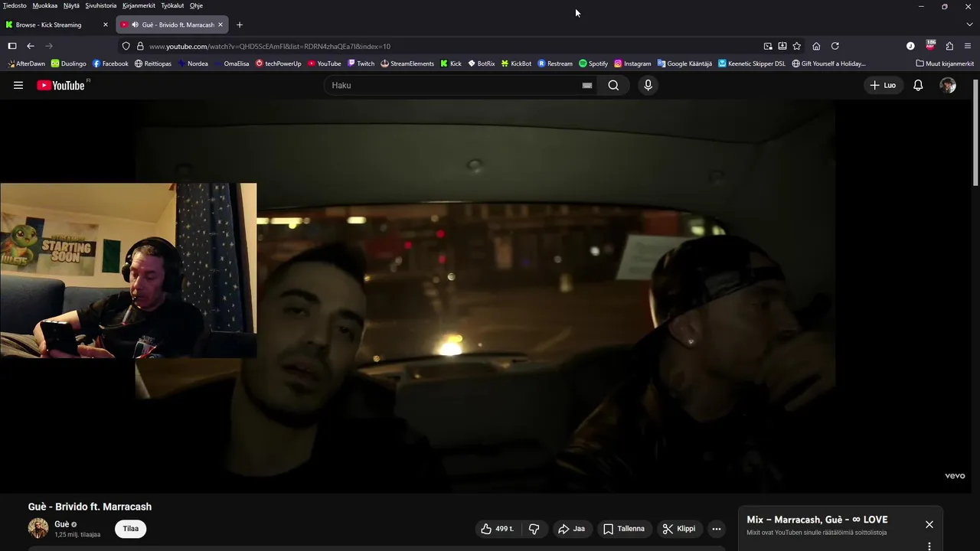Subscribe with the Tilaa button
This screenshot has height=551, width=980.
(x=131, y=529)
